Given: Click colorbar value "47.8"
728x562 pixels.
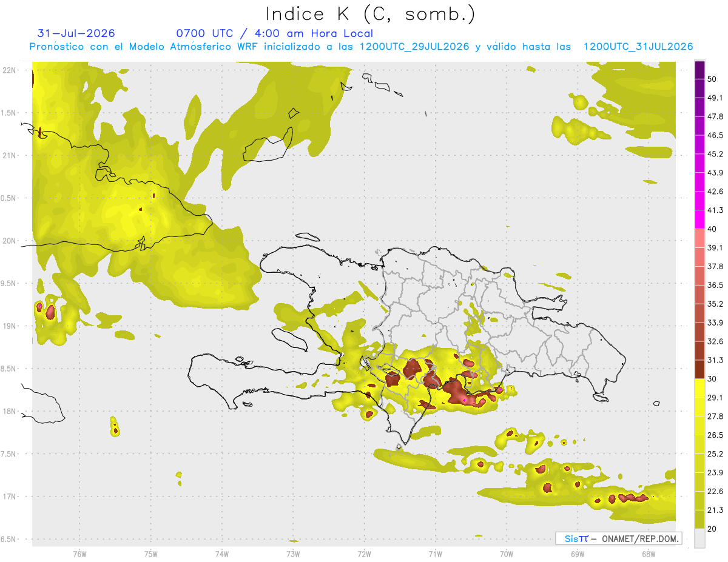Looking at the screenshot, I should [716, 116].
